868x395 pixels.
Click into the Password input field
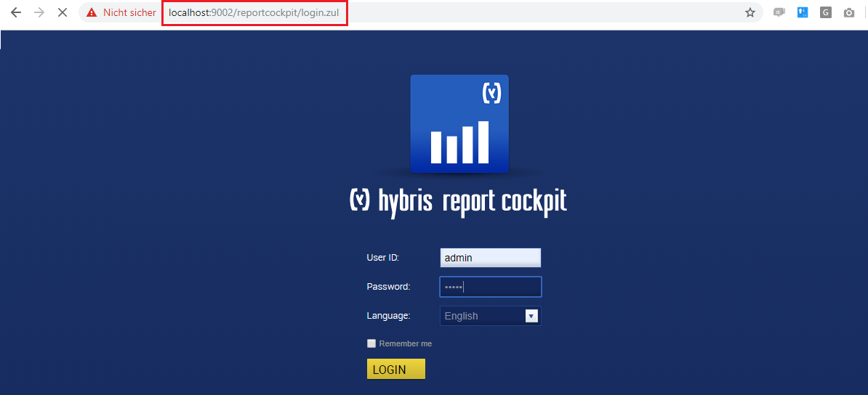click(x=491, y=287)
